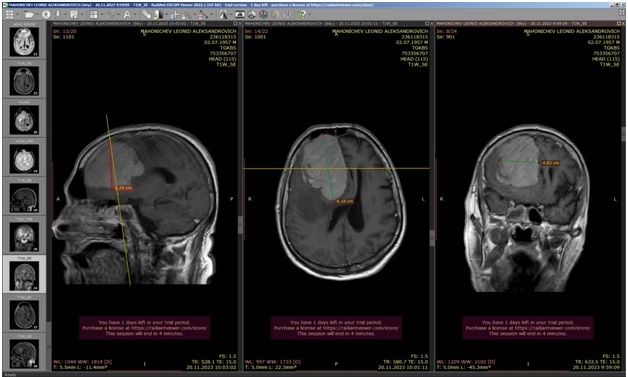Toggle the series thumbnail panel icon
The height and width of the screenshot is (377, 628).
(9, 14)
